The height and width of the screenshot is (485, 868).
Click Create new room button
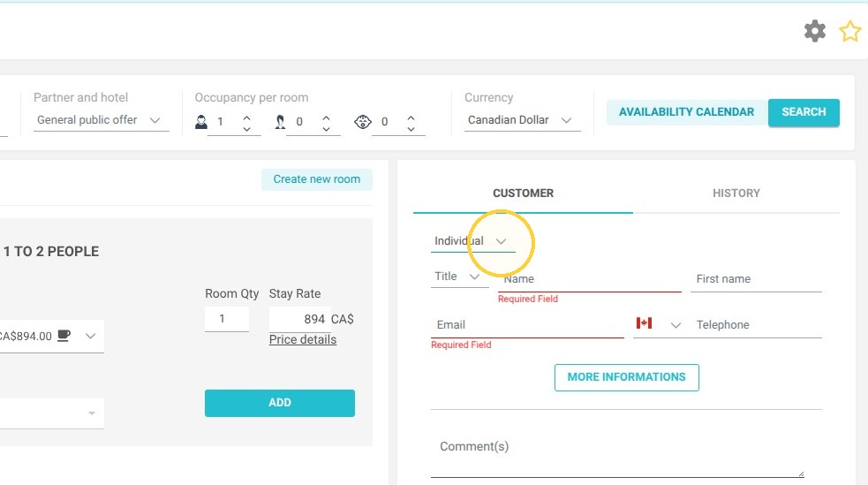coord(317,179)
